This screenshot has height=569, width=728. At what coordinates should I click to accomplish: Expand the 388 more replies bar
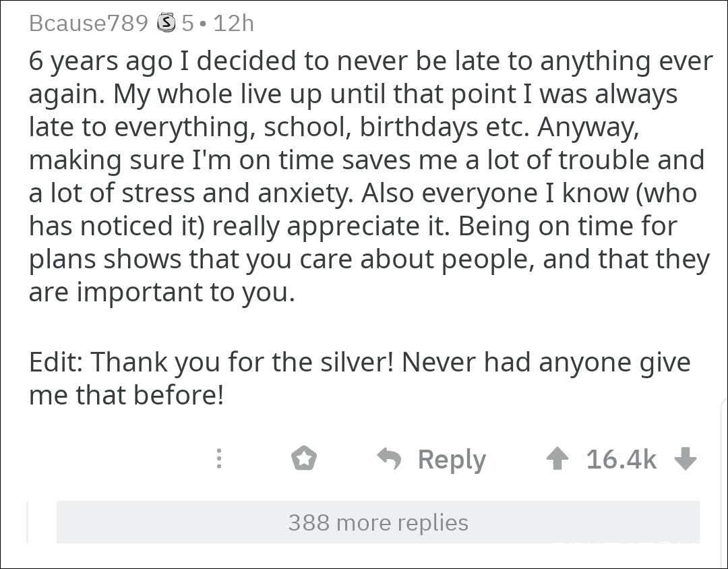(x=377, y=522)
